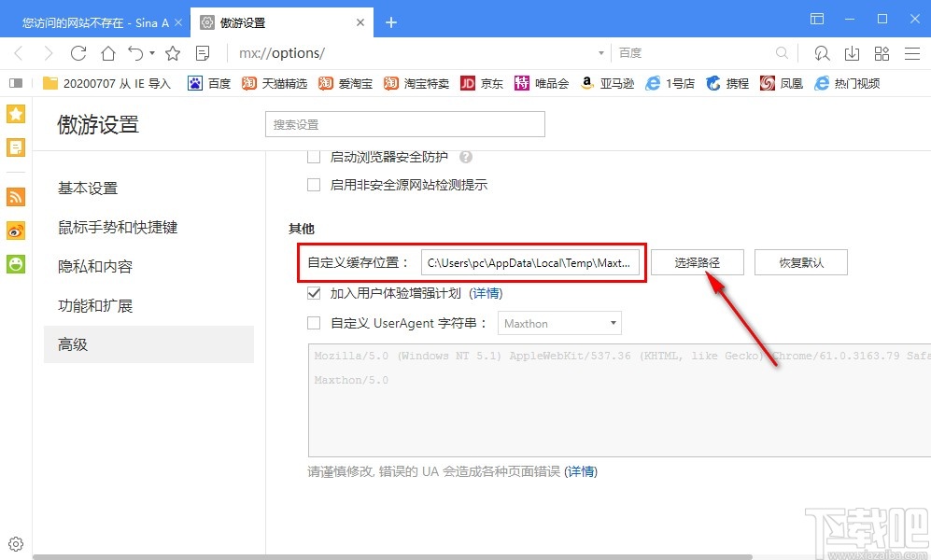Toggle the sidebar panel icon on bookmarks bar
The width and height of the screenshot is (931, 560).
[16, 84]
